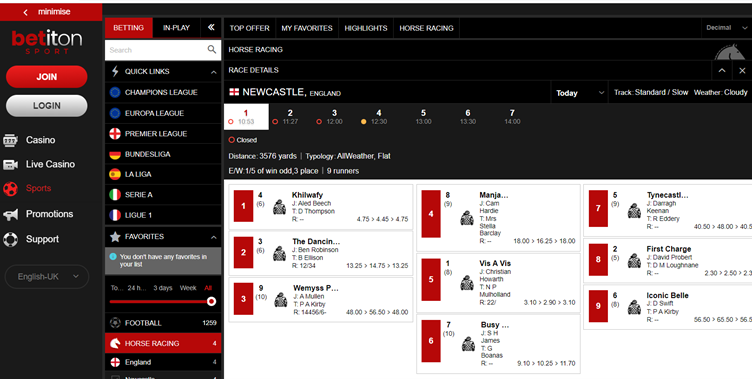Click the Champions League badge icon
The height and width of the screenshot is (379, 752).
pyautogui.click(x=115, y=92)
